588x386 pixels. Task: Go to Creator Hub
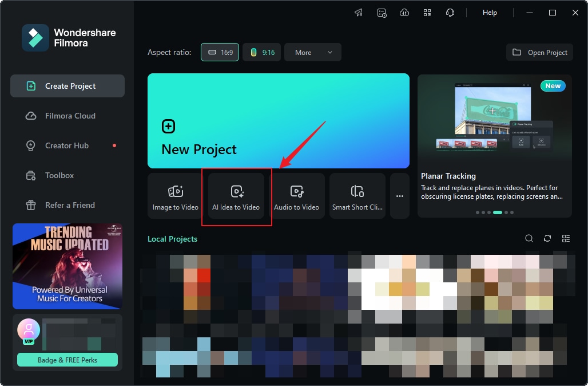(x=67, y=145)
